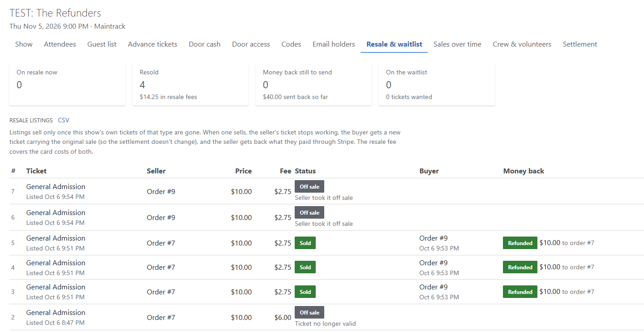Viewport: 644px width, 332px height.
Task: Click the Refunded badge in listing 3
Action: click(x=520, y=292)
